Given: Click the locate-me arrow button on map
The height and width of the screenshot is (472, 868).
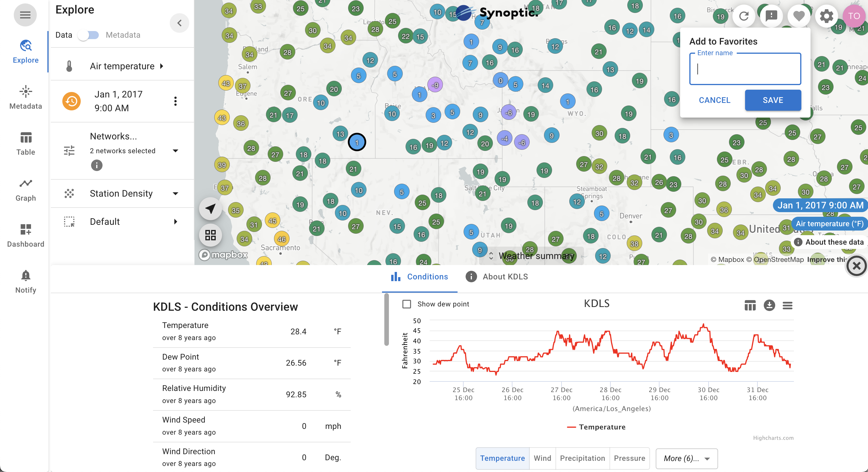Looking at the screenshot, I should click(211, 208).
